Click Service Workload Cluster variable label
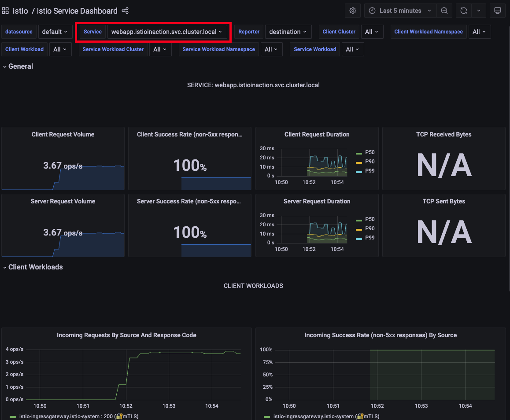 tap(113, 49)
